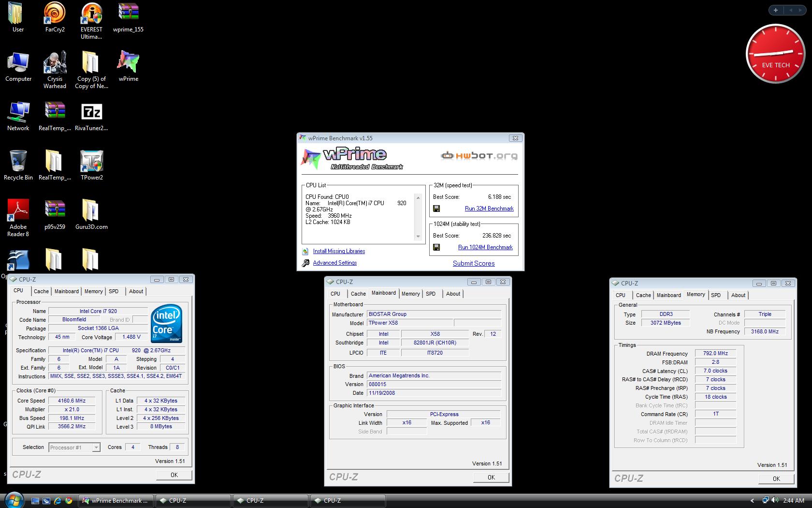Screen dimensions: 812x508
Task: Open SPD tab in left CPU-Z
Action: 114,291
